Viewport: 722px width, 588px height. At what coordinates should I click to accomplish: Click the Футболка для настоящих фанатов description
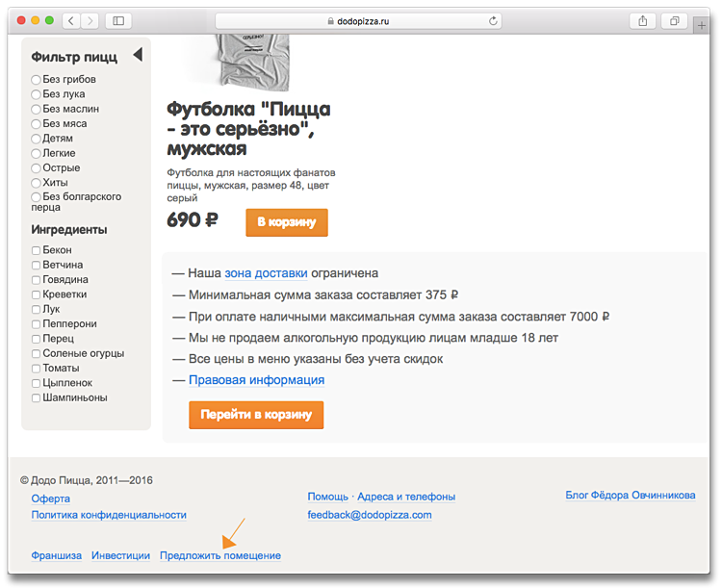point(251,185)
